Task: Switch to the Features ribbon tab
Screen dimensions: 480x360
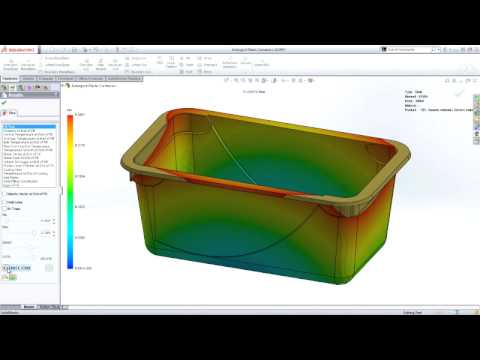Action: (x=10, y=79)
